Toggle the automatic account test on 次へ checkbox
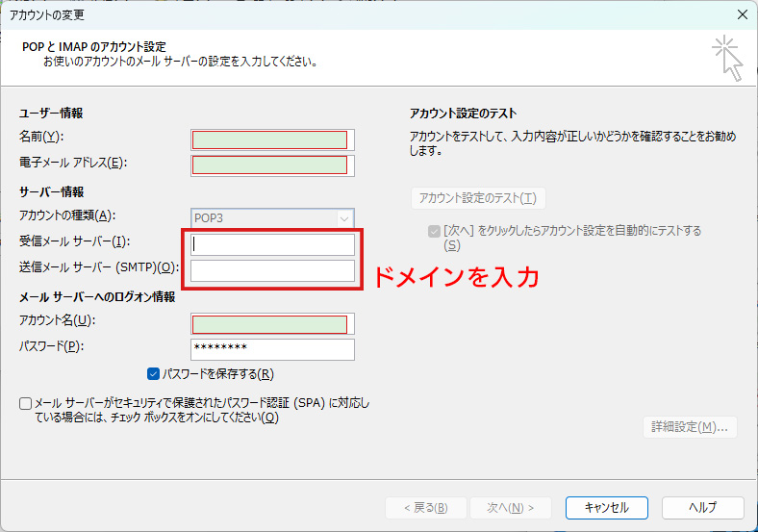Image resolution: width=758 pixels, height=532 pixels. point(434,232)
